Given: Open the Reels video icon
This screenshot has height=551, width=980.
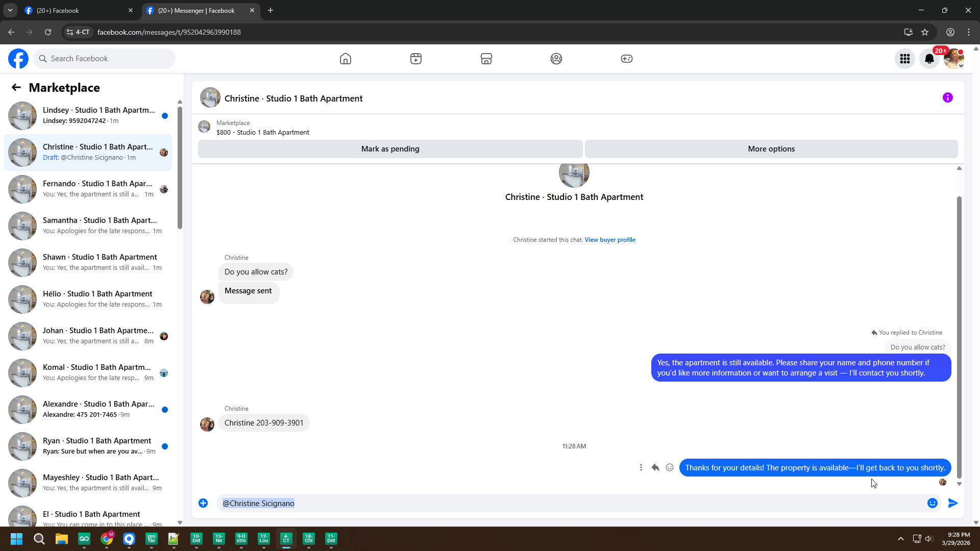Looking at the screenshot, I should click(416, 59).
